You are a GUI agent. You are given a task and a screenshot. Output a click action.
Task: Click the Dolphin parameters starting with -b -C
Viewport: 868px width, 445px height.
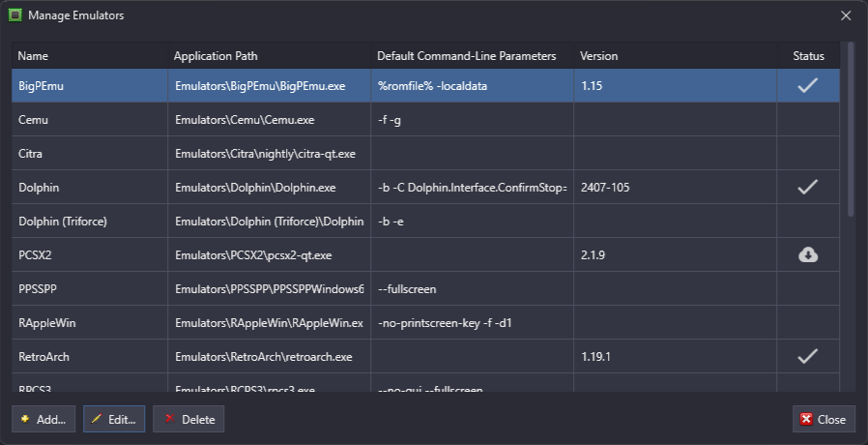click(473, 188)
